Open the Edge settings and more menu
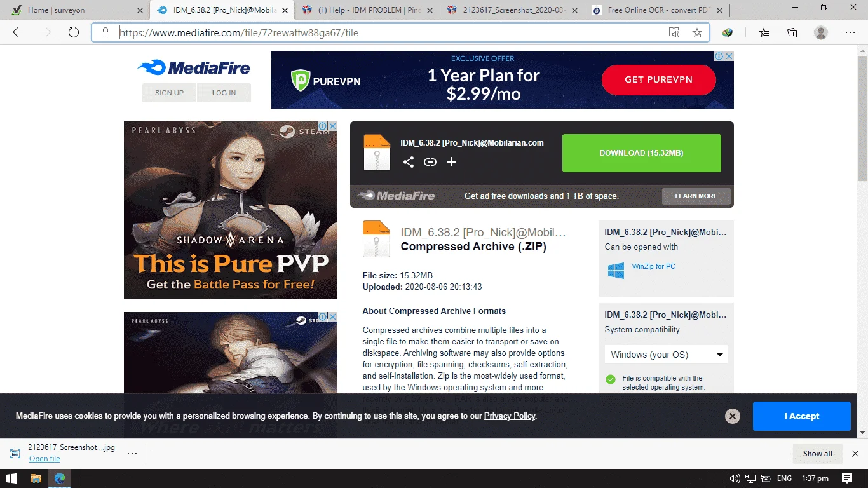 [850, 32]
